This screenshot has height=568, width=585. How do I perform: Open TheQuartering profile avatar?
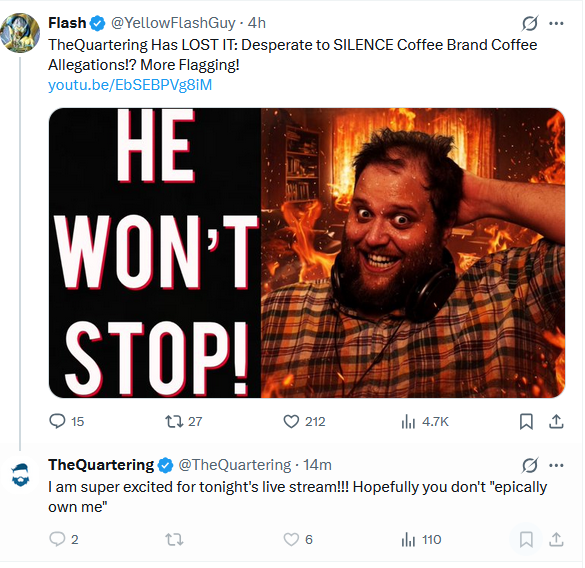click(20, 475)
